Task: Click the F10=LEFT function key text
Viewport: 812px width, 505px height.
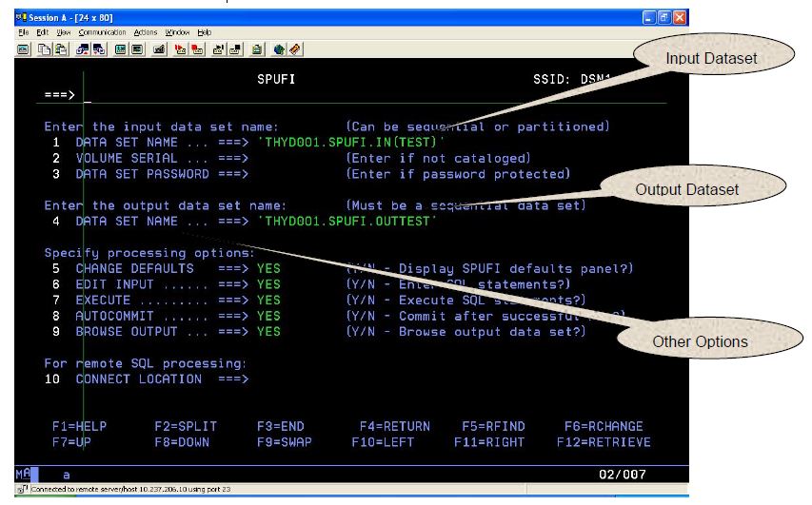Action: (x=383, y=442)
